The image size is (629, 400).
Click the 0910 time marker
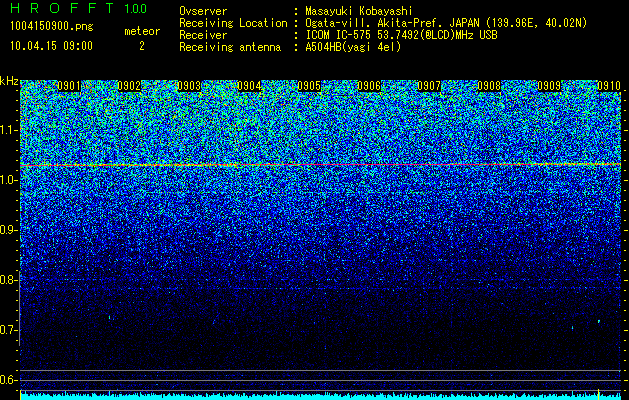point(609,86)
